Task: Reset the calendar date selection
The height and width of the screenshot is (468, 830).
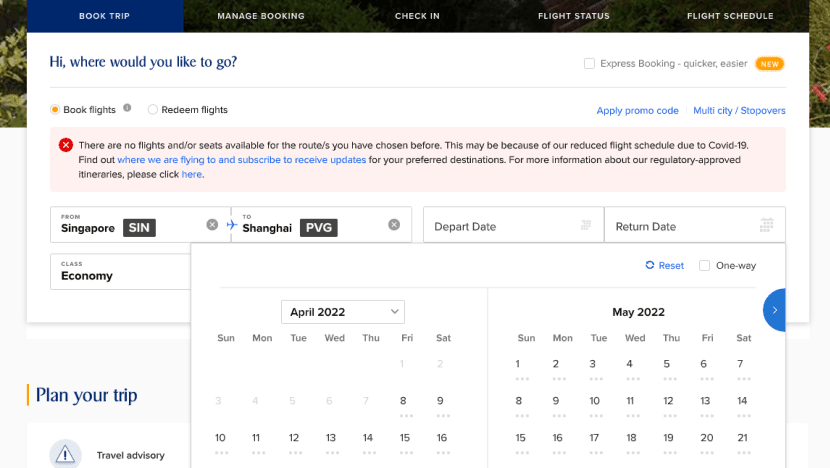Action: click(x=665, y=265)
